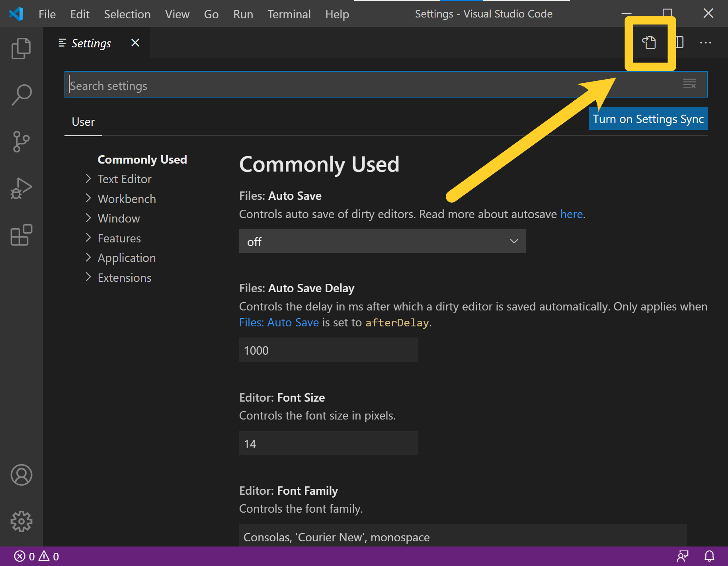Expand the Workbench settings group
Viewport: 728px width, 566px height.
88,198
